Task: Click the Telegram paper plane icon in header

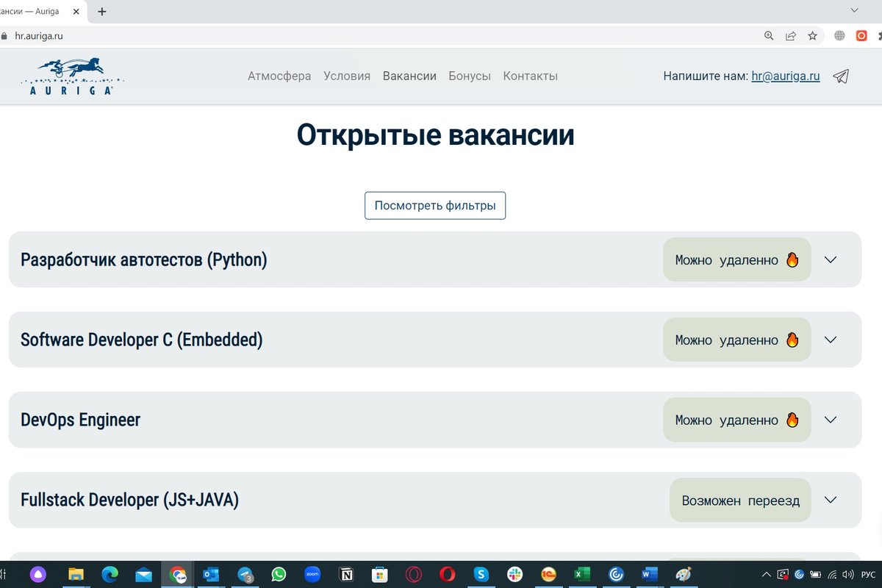Action: point(841,76)
